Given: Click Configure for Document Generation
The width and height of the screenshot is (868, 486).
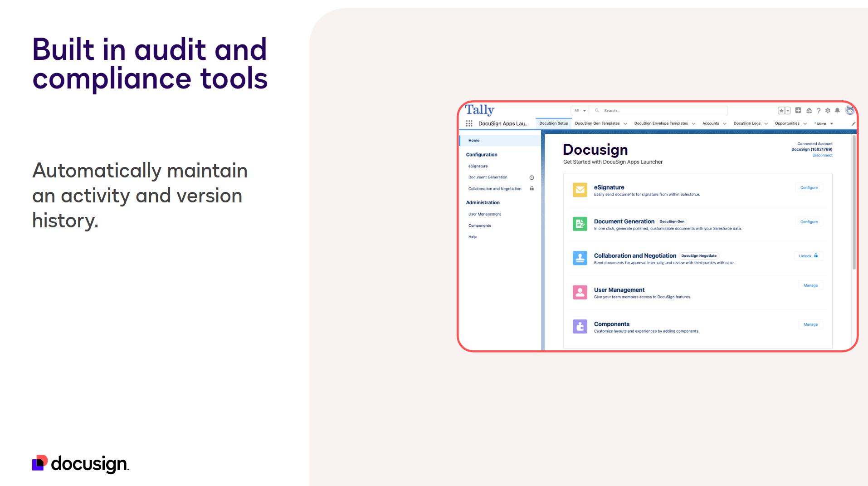Looking at the screenshot, I should 809,222.
